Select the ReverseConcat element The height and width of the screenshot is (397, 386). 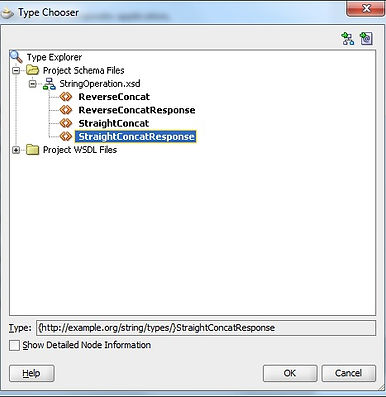click(114, 97)
